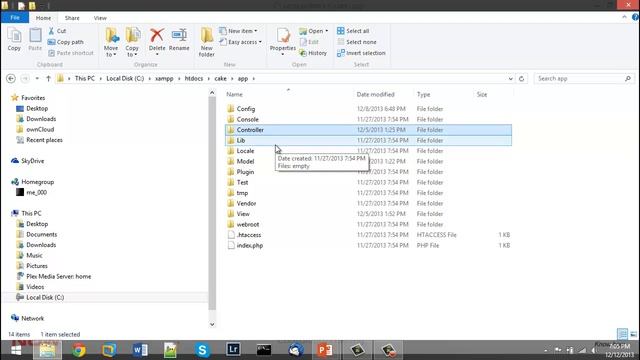This screenshot has width=640, height=360.
Task: Click the Search app input field
Action: (584, 78)
